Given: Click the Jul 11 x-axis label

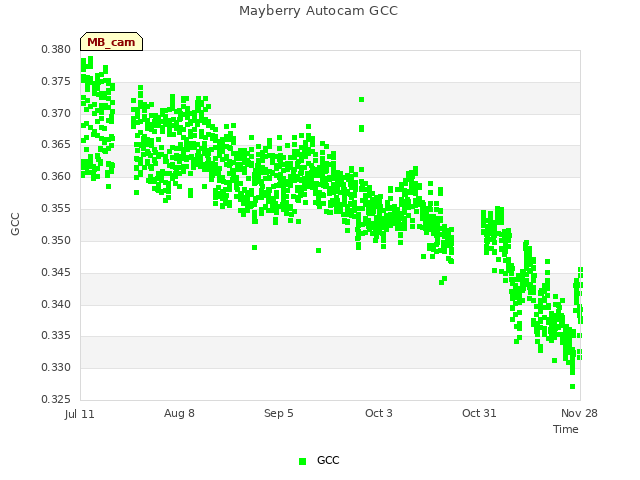Looking at the screenshot, I should (80, 414).
